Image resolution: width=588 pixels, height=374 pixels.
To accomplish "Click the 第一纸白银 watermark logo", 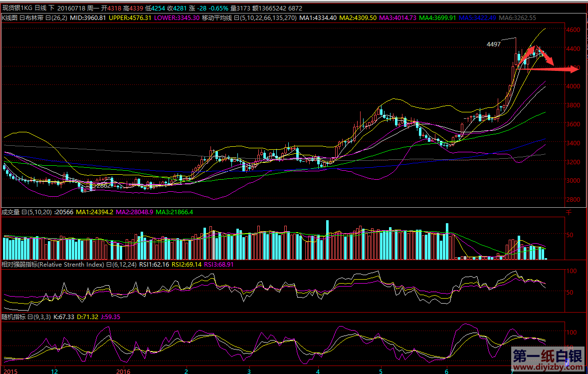I will tap(547, 357).
